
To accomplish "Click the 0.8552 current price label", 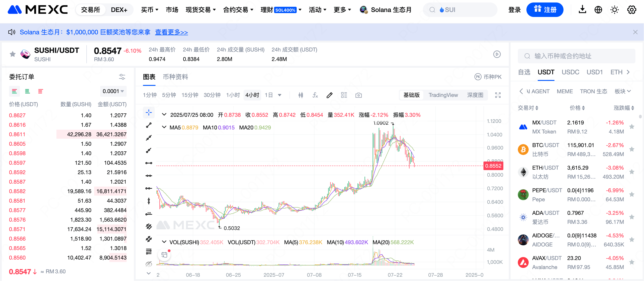I will pyautogui.click(x=493, y=166).
